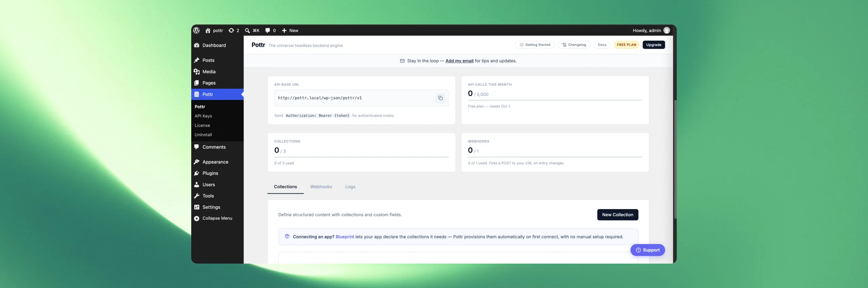The width and height of the screenshot is (868, 288).
Task: Open Pages in the sidebar
Action: click(217, 83)
